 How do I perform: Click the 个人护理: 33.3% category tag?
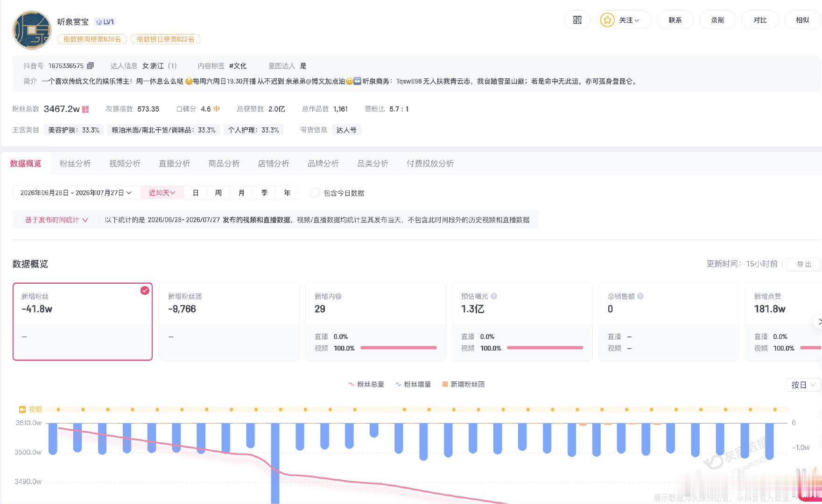[253, 130]
